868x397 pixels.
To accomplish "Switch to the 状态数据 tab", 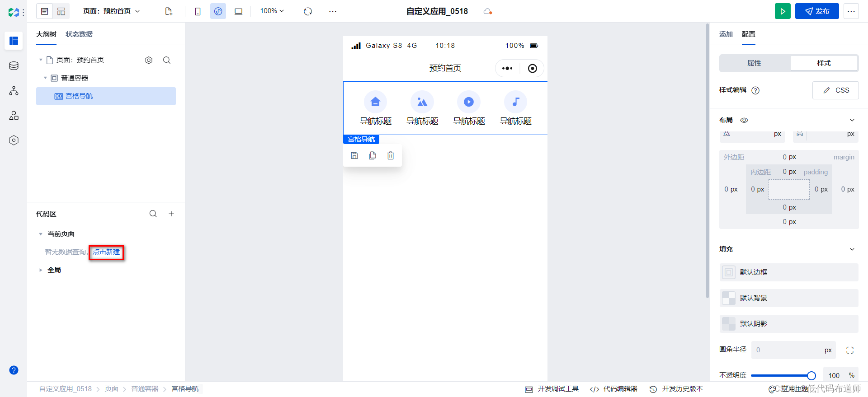I will pos(79,34).
